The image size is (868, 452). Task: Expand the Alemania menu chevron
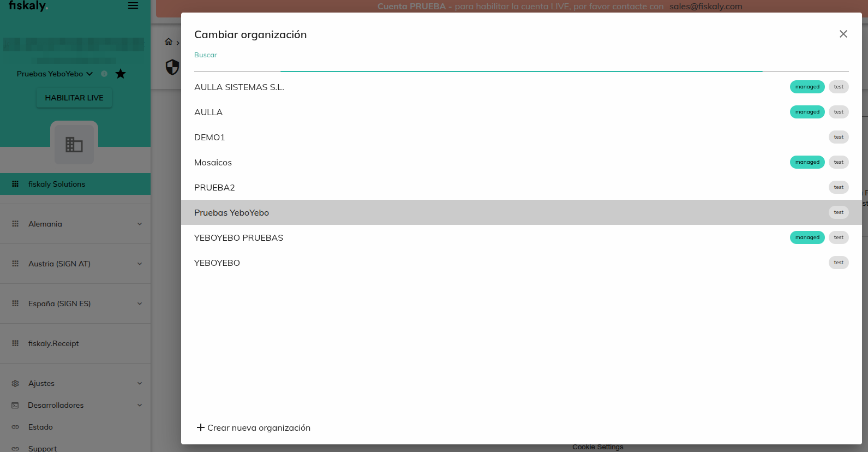pyautogui.click(x=140, y=224)
